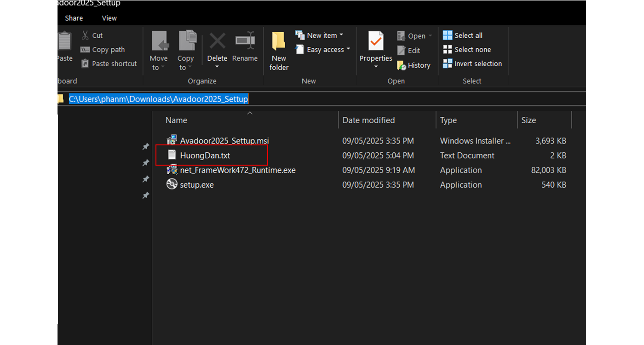Create a folder with New folder icon
Image resolution: width=644 pixels, height=345 pixels.
pyautogui.click(x=278, y=41)
